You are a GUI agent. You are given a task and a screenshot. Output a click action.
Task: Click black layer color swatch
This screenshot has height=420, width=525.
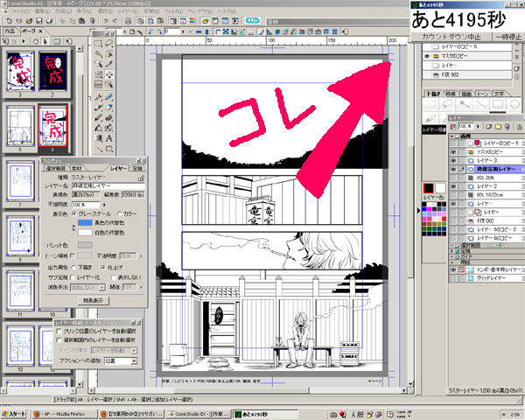point(428,189)
